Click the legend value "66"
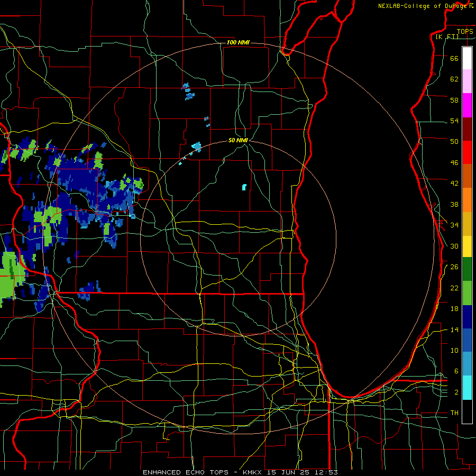 click(454, 58)
